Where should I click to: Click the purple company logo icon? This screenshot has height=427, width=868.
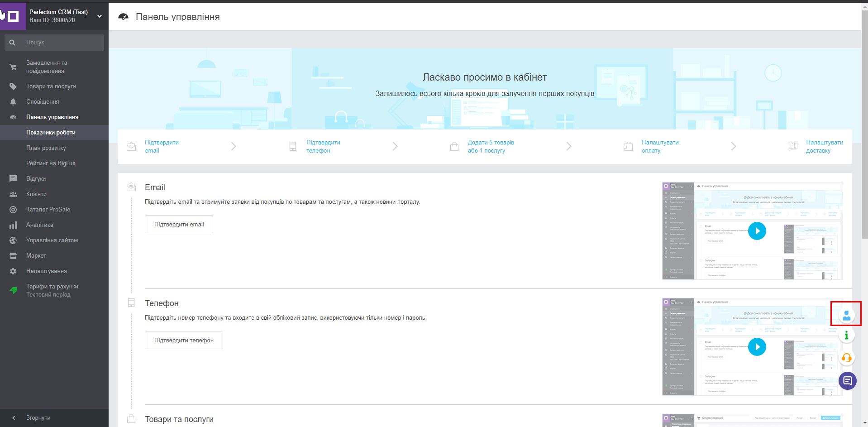[x=13, y=16]
